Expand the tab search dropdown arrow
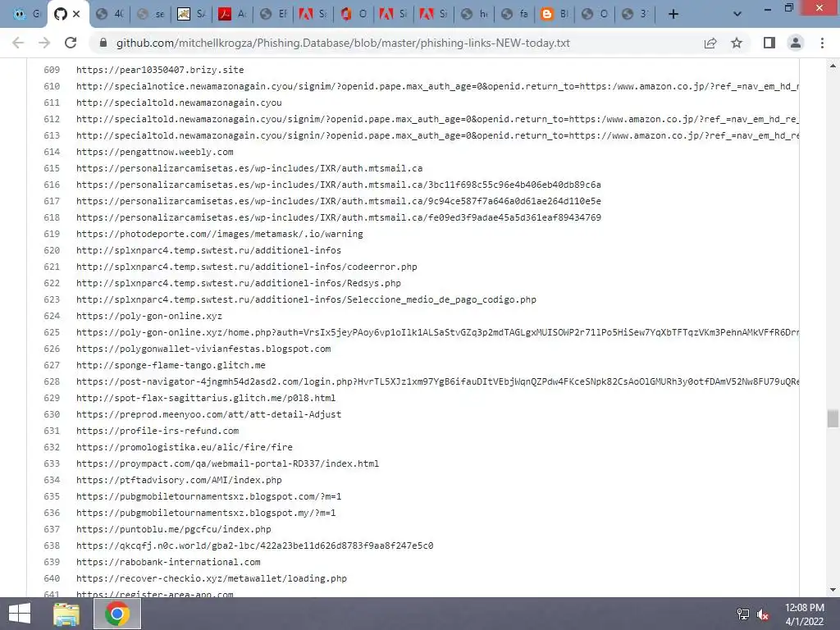Viewport: 840px width, 630px height. [x=737, y=14]
